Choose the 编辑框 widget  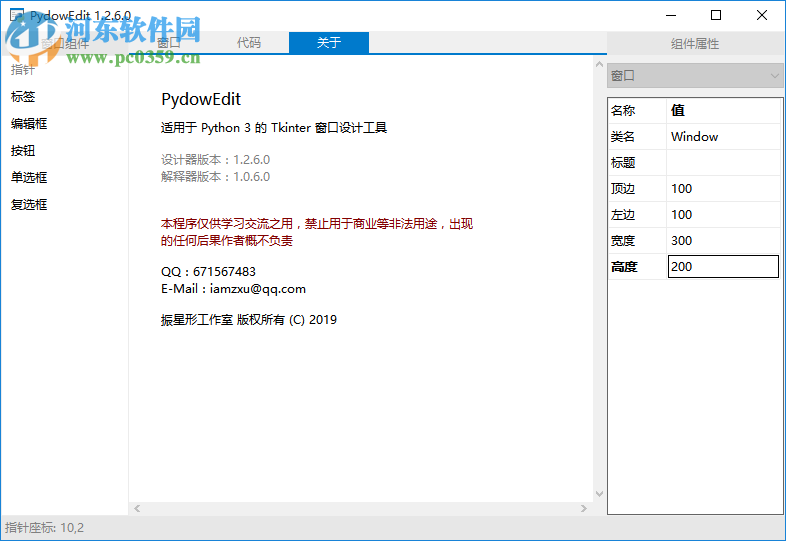click(29, 124)
